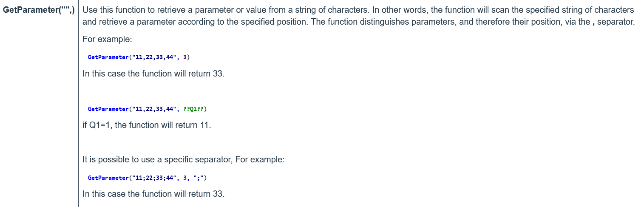
Task: Click the bold comma separator in the description
Action: coord(593,22)
